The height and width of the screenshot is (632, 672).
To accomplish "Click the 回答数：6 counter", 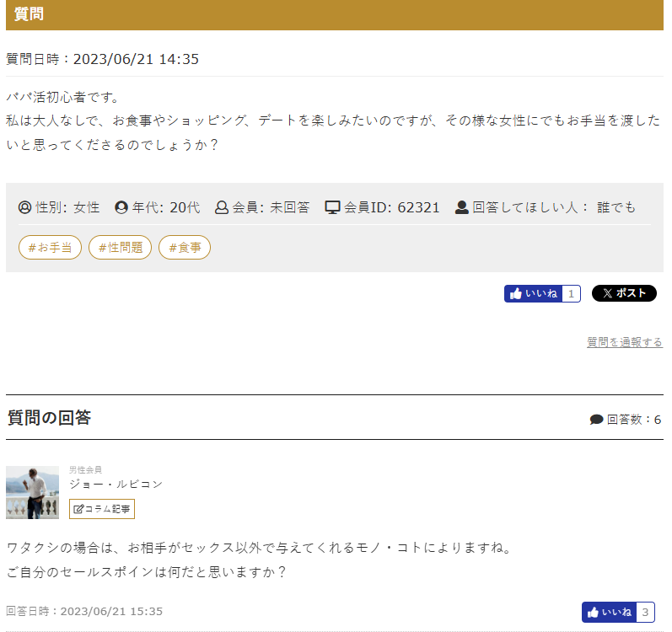I will tap(634, 420).
